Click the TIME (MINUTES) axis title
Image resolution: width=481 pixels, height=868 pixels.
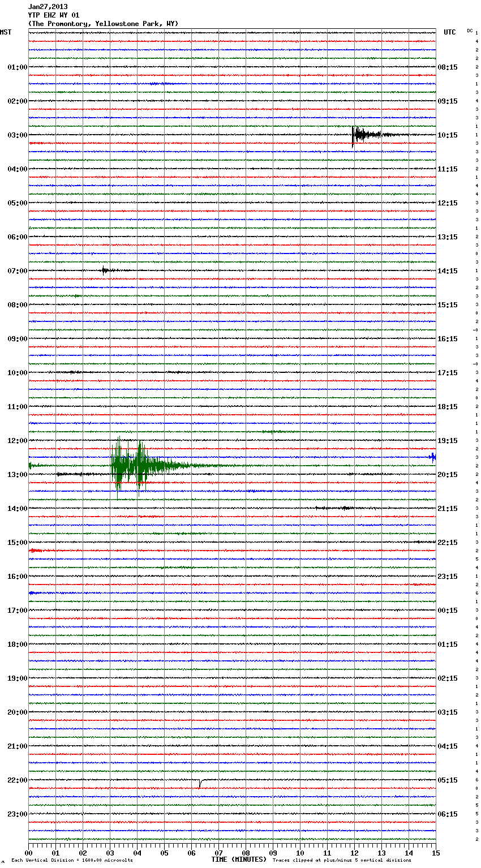239,860
